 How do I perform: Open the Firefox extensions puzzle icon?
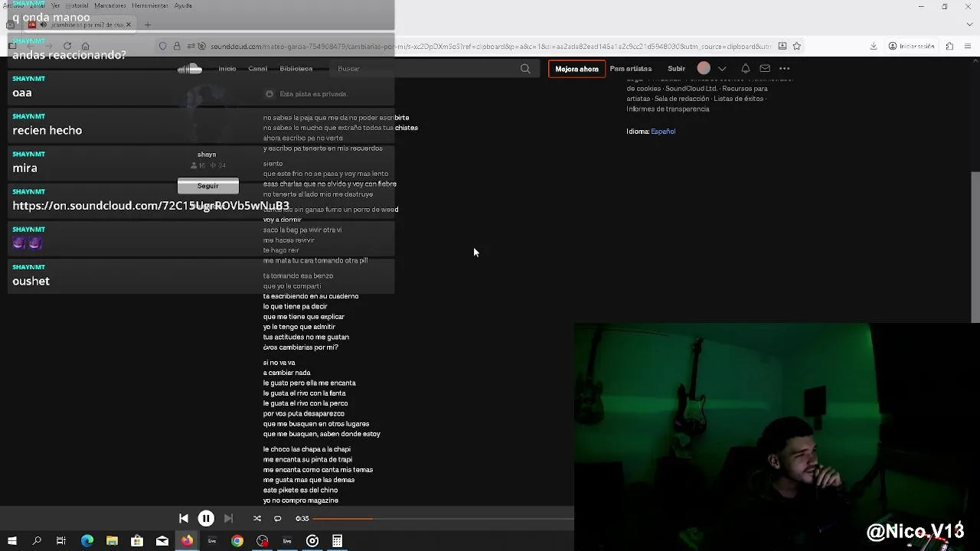click(x=949, y=46)
